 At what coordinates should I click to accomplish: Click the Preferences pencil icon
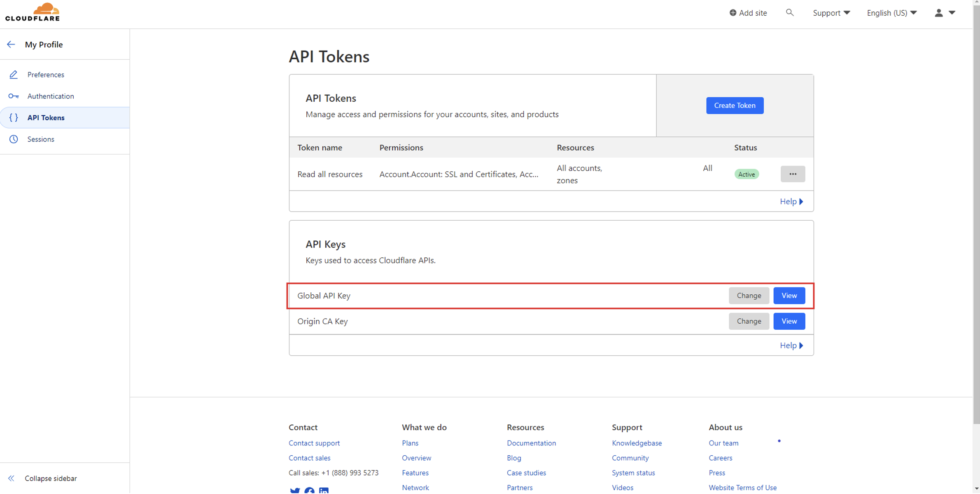(14, 75)
